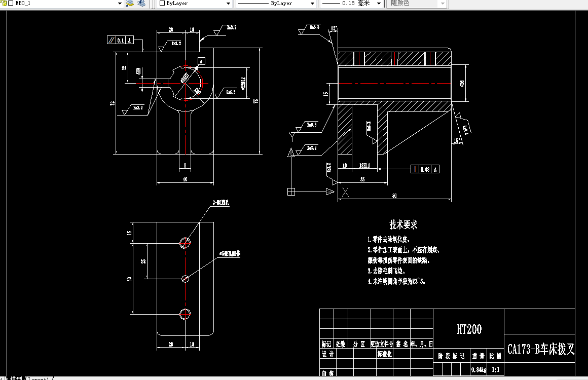Viewport: 588px width, 380px height.
Task: Select the top M6 hole circle
Action: [185, 243]
